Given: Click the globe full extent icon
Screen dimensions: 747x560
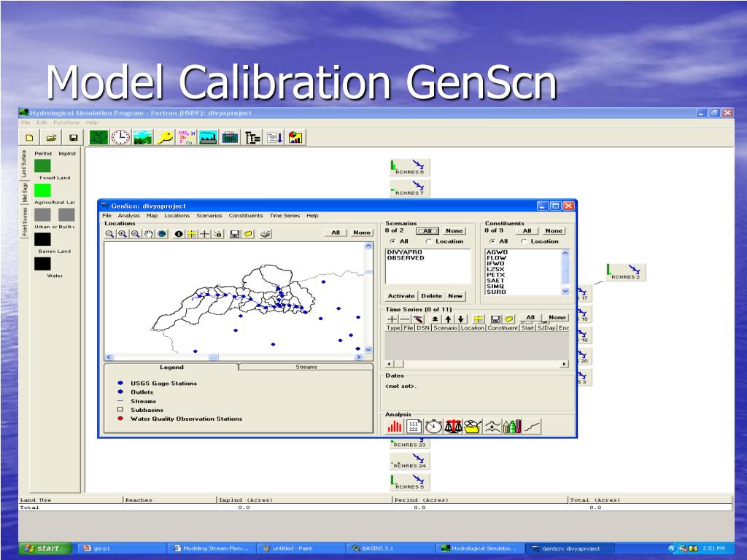Looking at the screenshot, I should pyautogui.click(x=162, y=234).
